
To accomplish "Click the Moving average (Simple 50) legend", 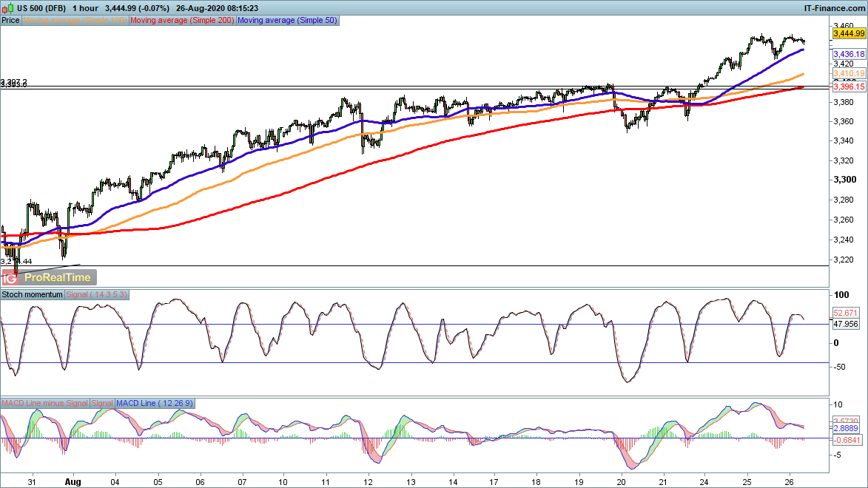I will [287, 21].
